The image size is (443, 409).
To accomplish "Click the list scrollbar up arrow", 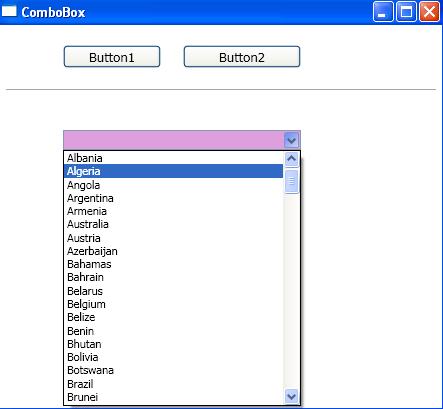I will coord(292,159).
